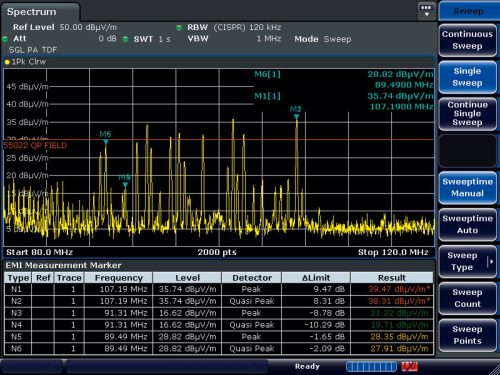Viewport: 500px width, 375px height.
Task: Click the 107.1900 MHz marker frequency readout
Action: coord(401,107)
